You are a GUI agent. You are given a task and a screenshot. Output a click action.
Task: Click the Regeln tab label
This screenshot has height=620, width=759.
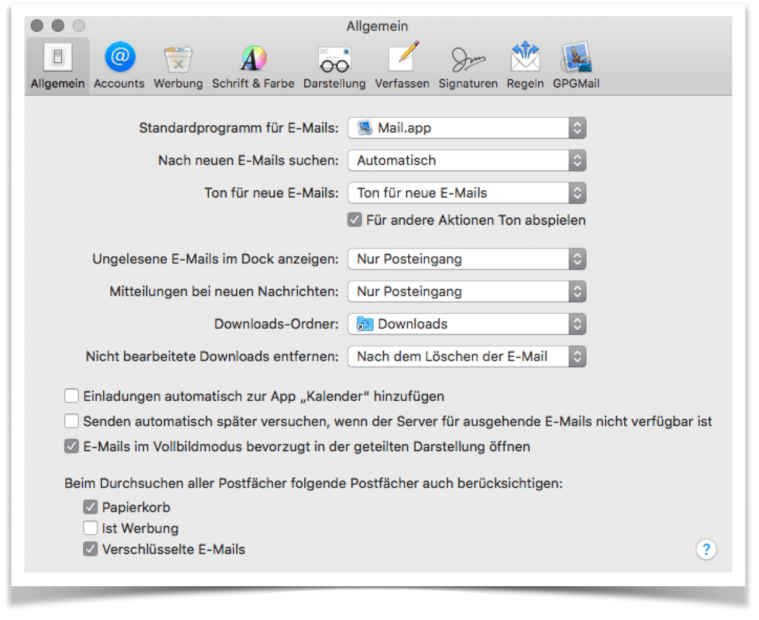525,84
